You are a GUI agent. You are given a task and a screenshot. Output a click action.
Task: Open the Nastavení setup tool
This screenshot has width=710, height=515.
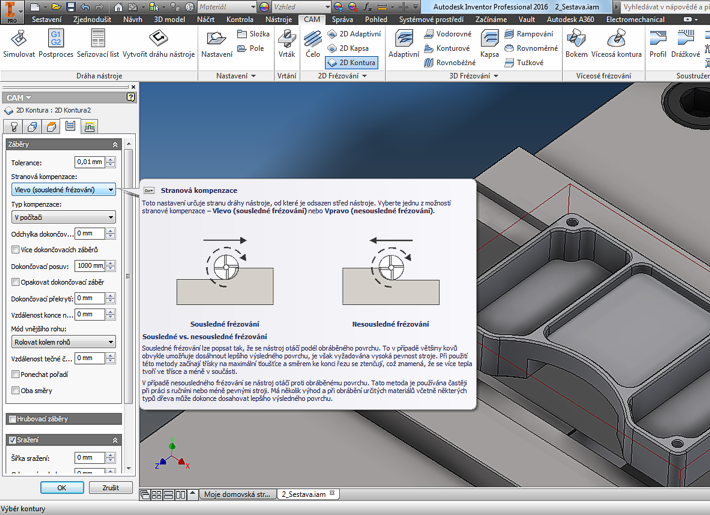pyautogui.click(x=216, y=43)
